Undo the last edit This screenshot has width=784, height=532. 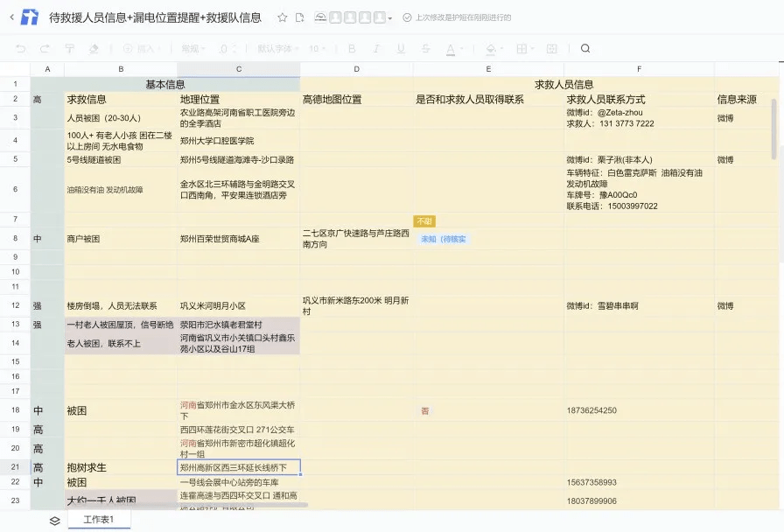coord(20,48)
